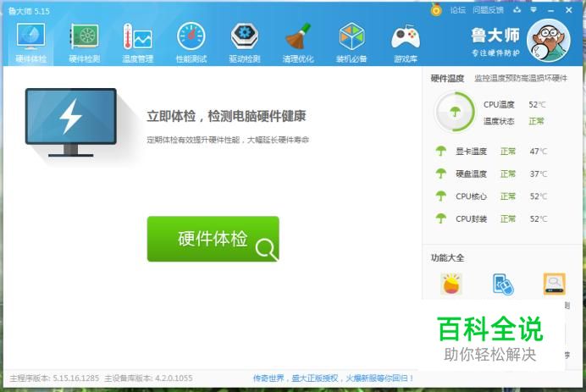
Task: Click the 监控温度预防高温损坏硬件 description
Action: click(521, 78)
